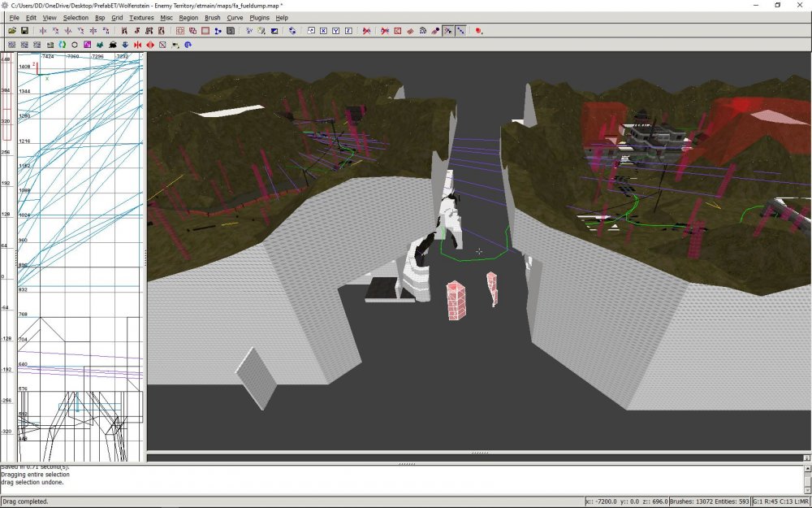
Task: Disable weld equal patch points toggle
Action: (x=448, y=31)
